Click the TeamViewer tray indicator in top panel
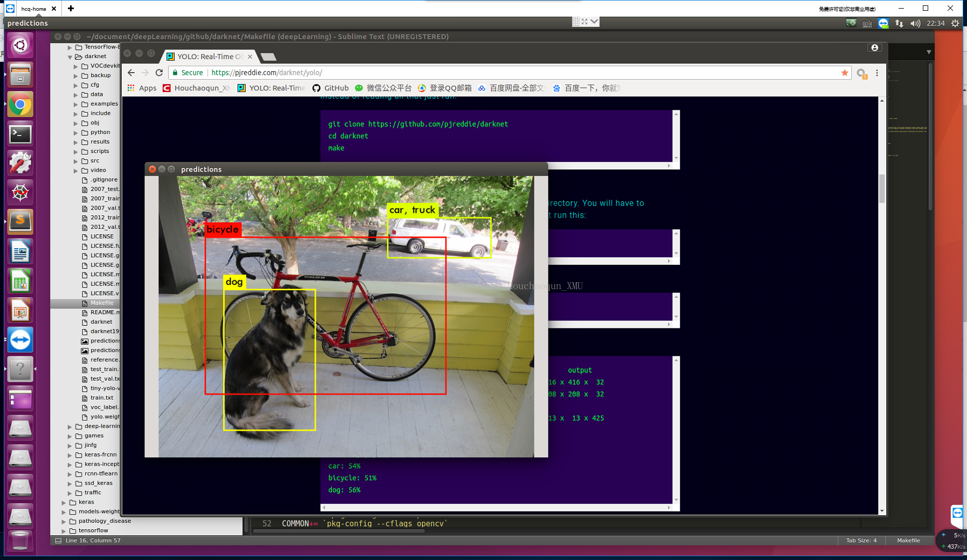Screen dimensions: 967x560 point(883,23)
